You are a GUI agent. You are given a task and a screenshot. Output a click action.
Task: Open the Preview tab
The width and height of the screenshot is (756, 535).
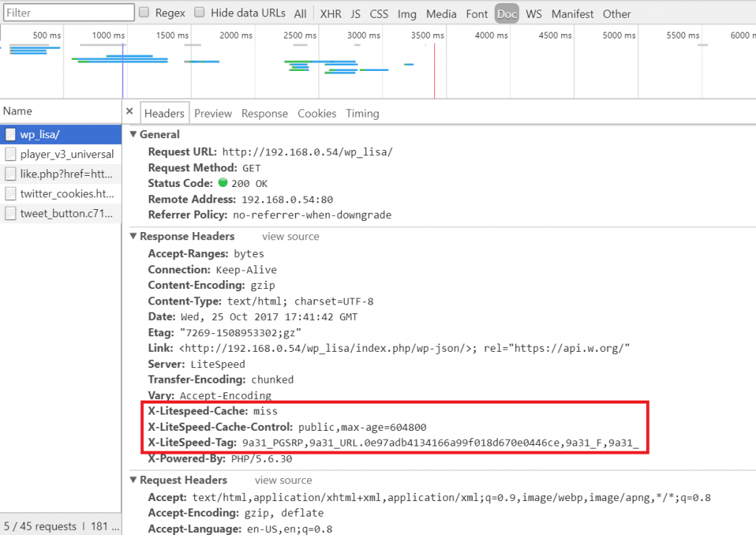(213, 113)
